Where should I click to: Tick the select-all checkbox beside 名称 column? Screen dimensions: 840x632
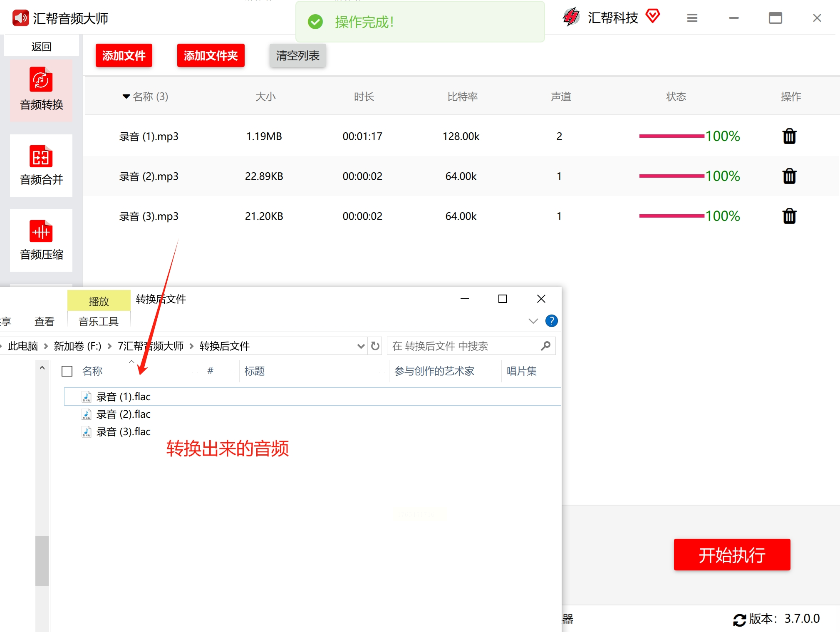pyautogui.click(x=67, y=371)
